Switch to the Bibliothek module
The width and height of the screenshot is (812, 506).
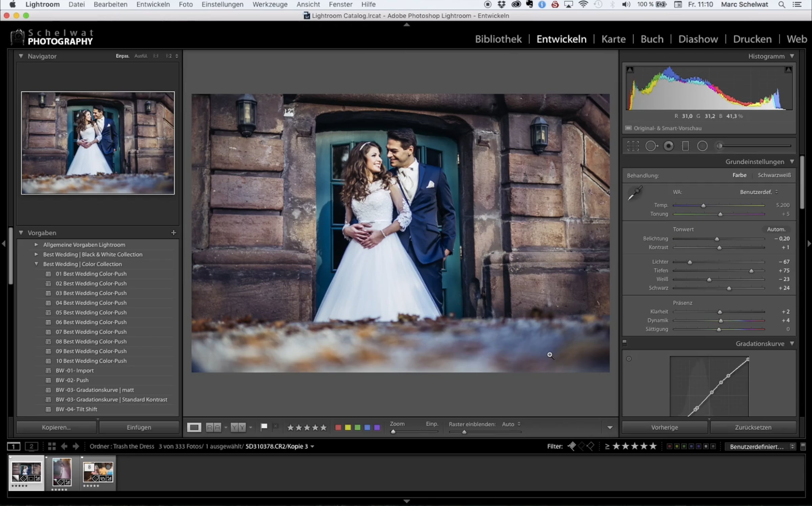coord(498,39)
